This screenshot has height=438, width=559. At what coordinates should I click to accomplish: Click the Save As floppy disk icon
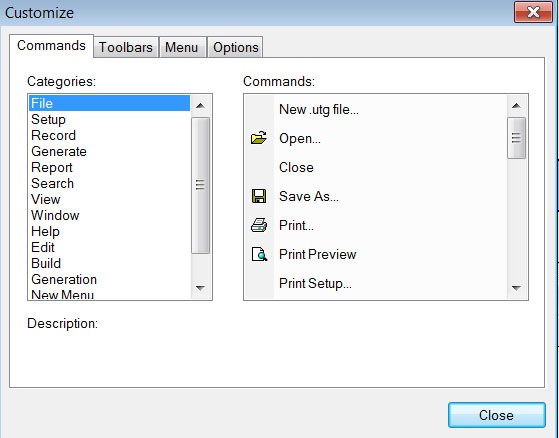(x=259, y=196)
